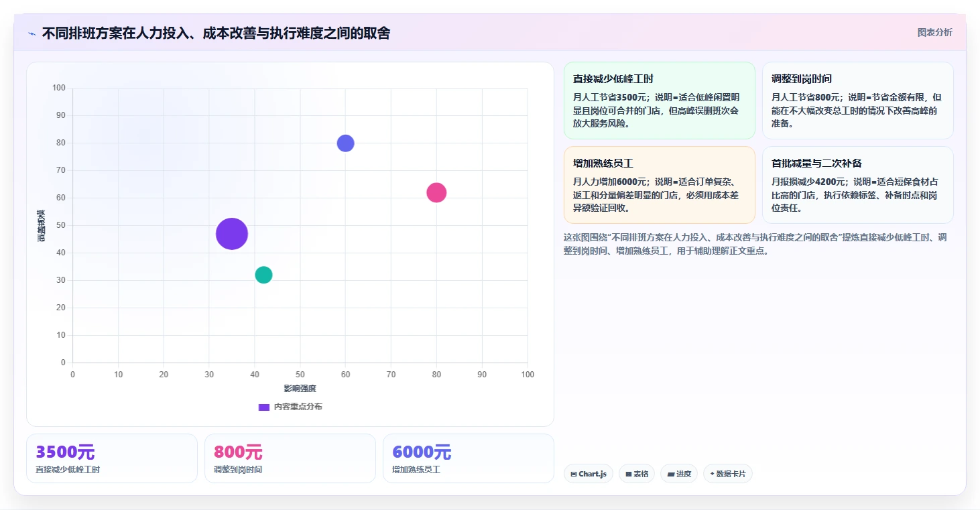Click the 图表分析 label in the header
980x510 pixels.
coord(934,32)
